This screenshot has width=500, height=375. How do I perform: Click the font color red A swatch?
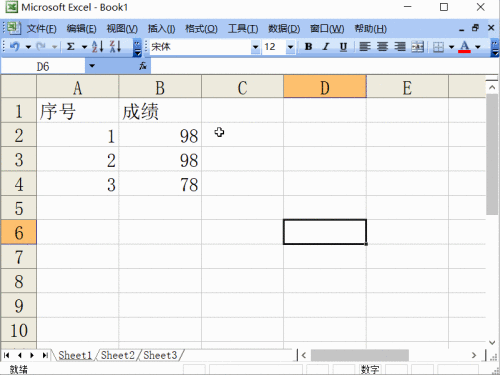(464, 47)
